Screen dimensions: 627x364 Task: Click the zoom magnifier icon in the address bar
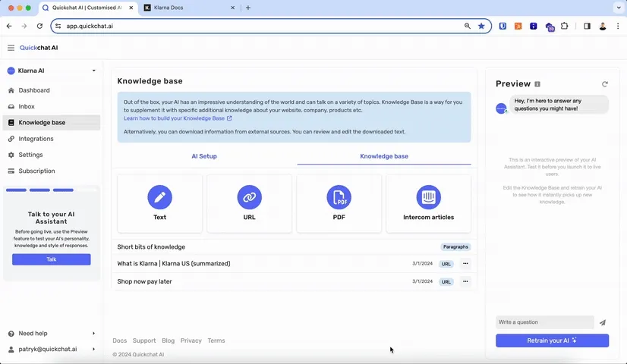pyautogui.click(x=467, y=26)
